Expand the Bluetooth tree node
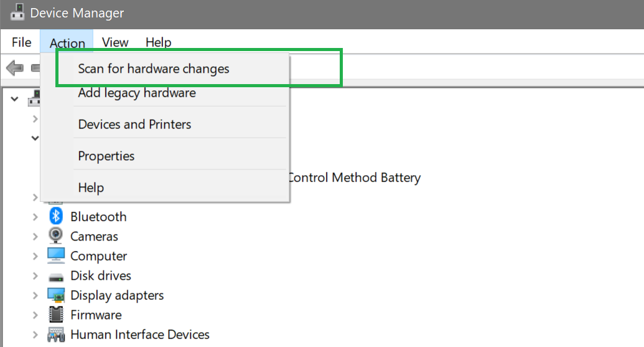The image size is (644, 347). point(35,217)
